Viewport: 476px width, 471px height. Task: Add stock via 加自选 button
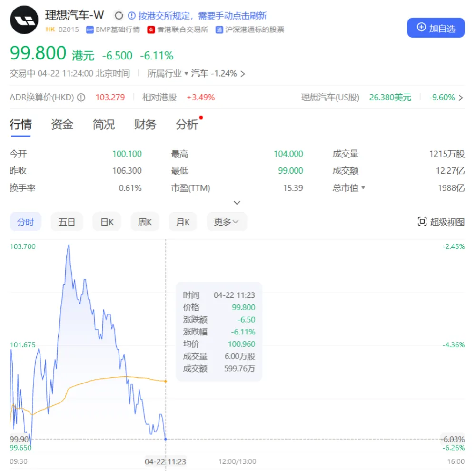point(436,28)
